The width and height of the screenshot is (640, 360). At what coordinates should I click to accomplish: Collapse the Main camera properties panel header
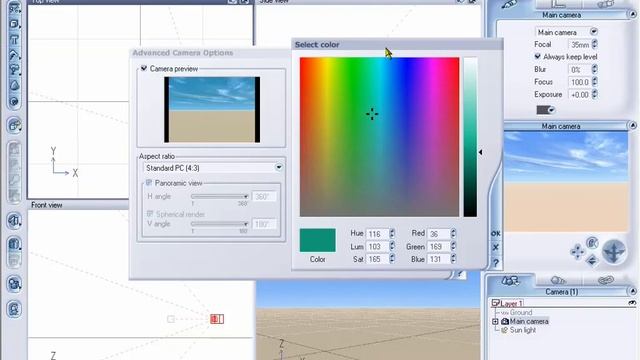point(633,14)
